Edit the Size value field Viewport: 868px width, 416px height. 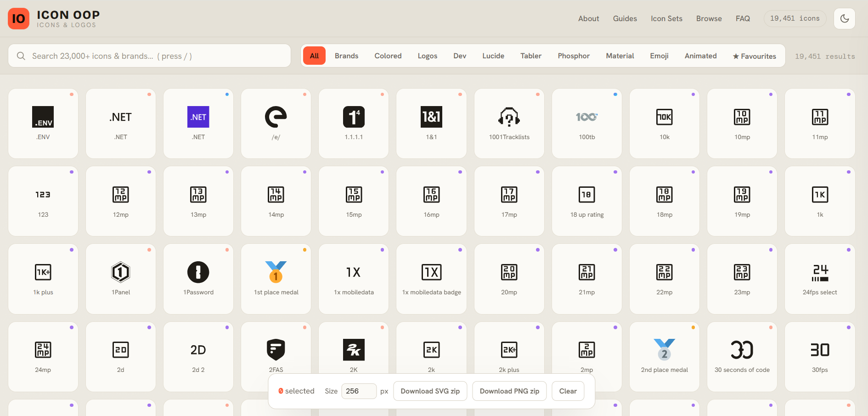tap(359, 391)
